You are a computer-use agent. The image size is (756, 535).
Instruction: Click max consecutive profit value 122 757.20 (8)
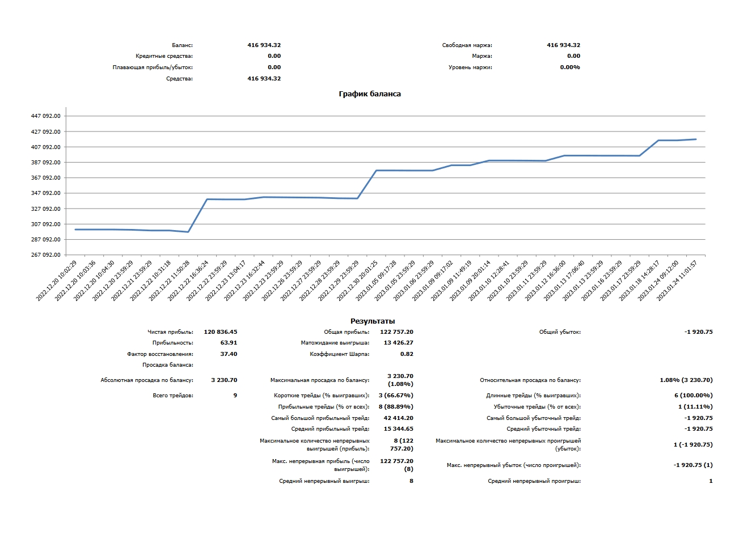397,465
